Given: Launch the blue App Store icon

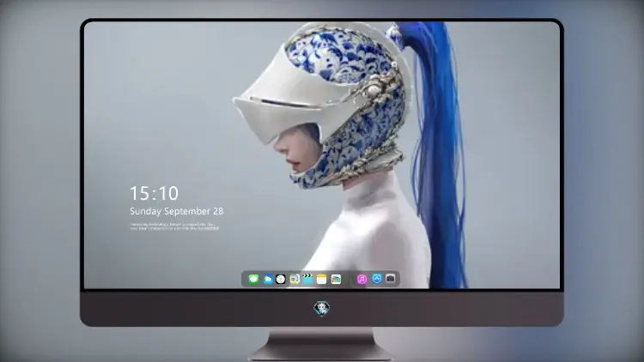Looking at the screenshot, I should [377, 279].
